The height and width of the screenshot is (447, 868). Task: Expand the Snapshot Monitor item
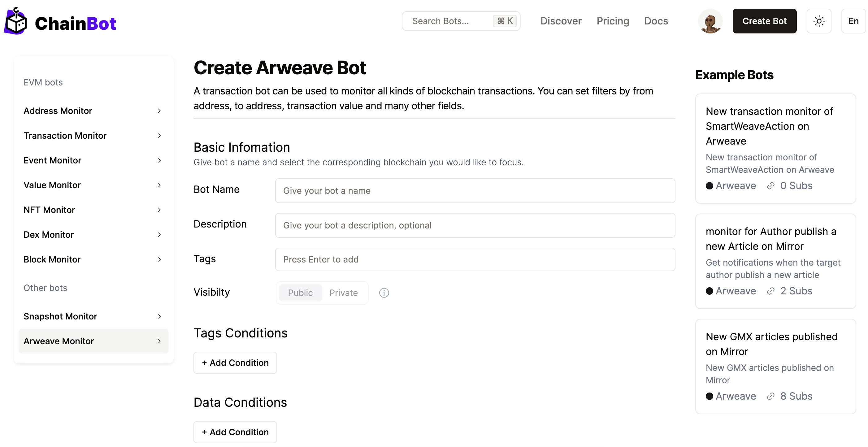[93, 316]
